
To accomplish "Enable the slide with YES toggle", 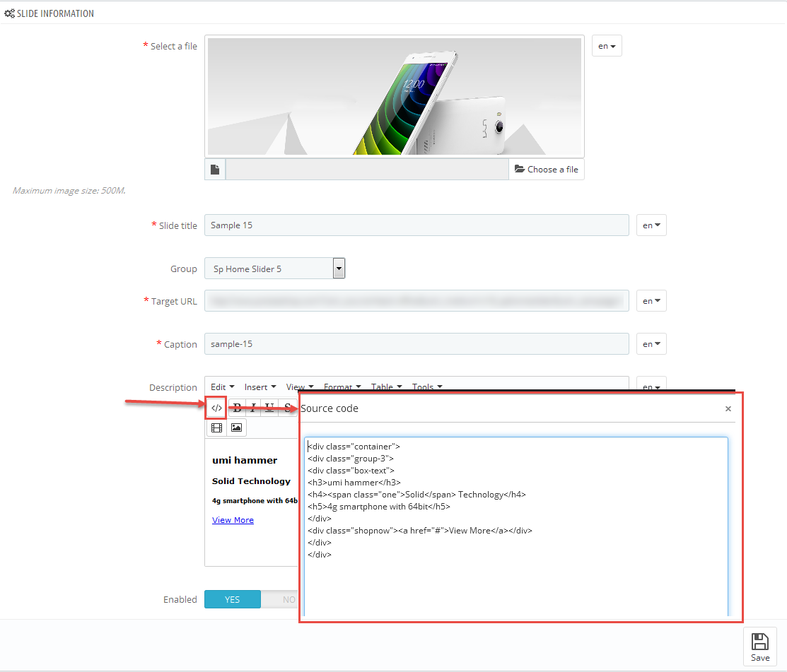I will 233,599.
